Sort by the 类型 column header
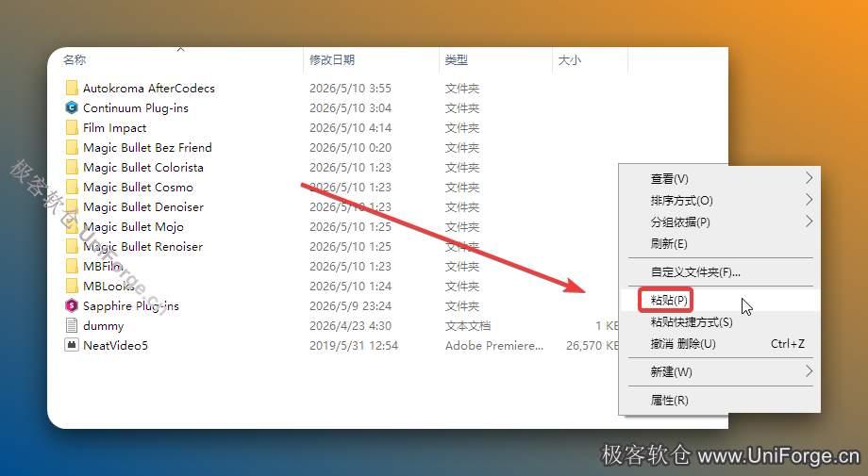868x476 pixels. pyautogui.click(x=456, y=59)
